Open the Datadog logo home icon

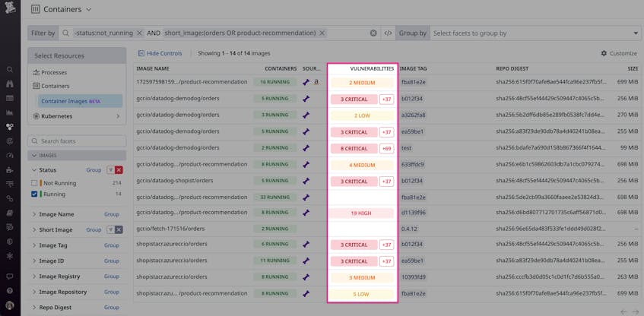coord(11,8)
